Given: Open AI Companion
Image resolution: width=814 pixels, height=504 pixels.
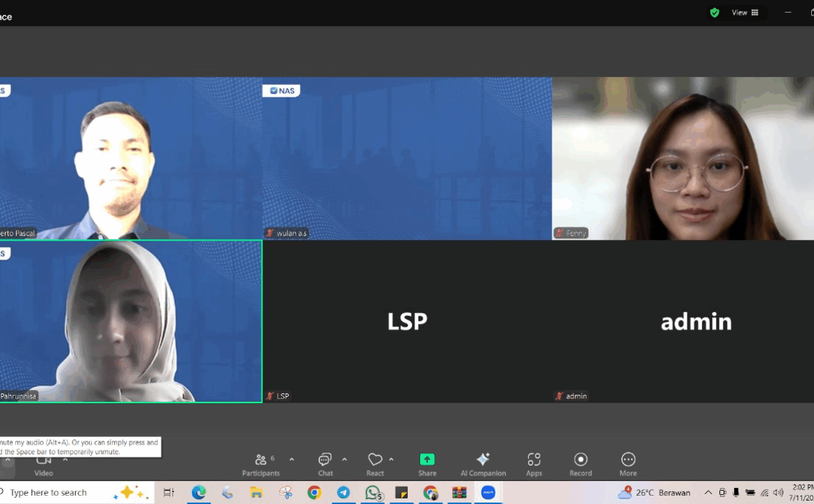Looking at the screenshot, I should pyautogui.click(x=483, y=464).
